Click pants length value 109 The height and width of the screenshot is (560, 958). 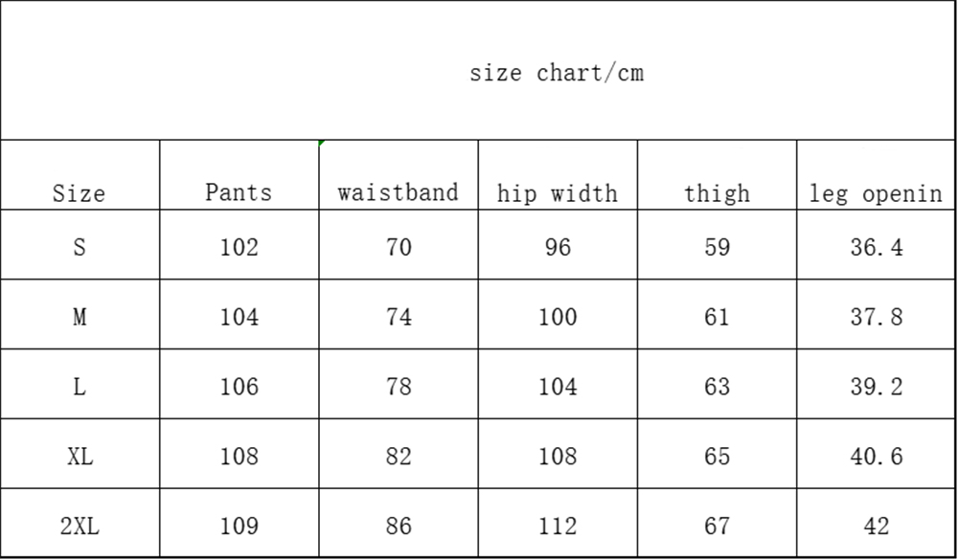(239, 526)
